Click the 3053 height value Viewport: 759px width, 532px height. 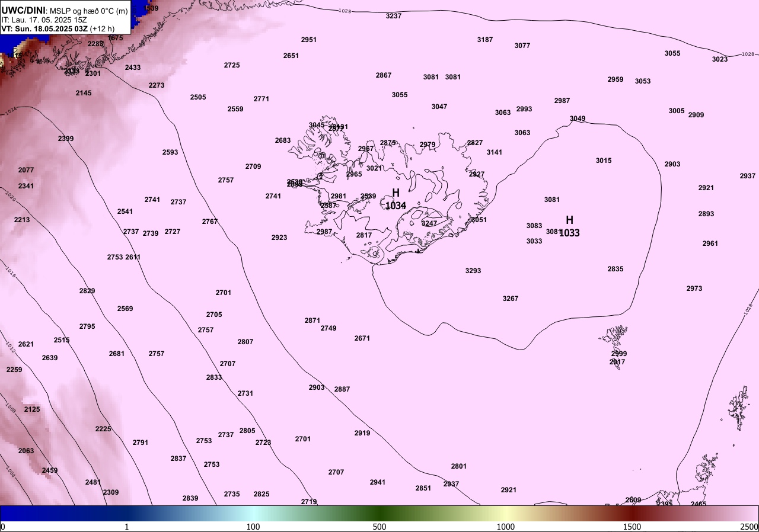(643, 81)
